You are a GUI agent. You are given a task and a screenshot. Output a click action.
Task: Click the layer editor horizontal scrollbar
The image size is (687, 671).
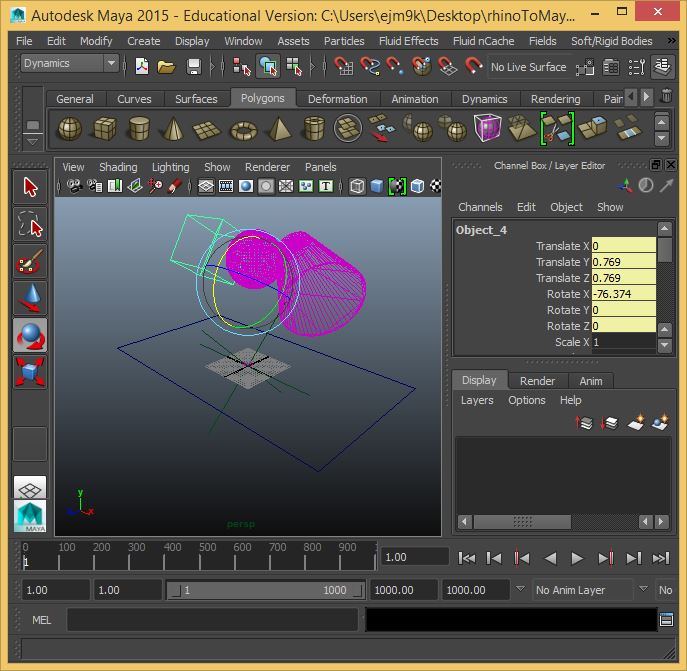pos(522,522)
